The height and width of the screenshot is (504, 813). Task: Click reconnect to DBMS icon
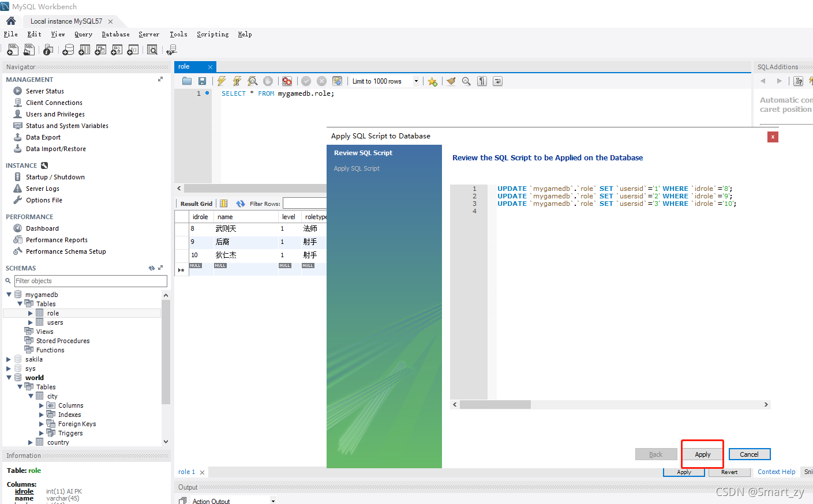click(x=171, y=50)
